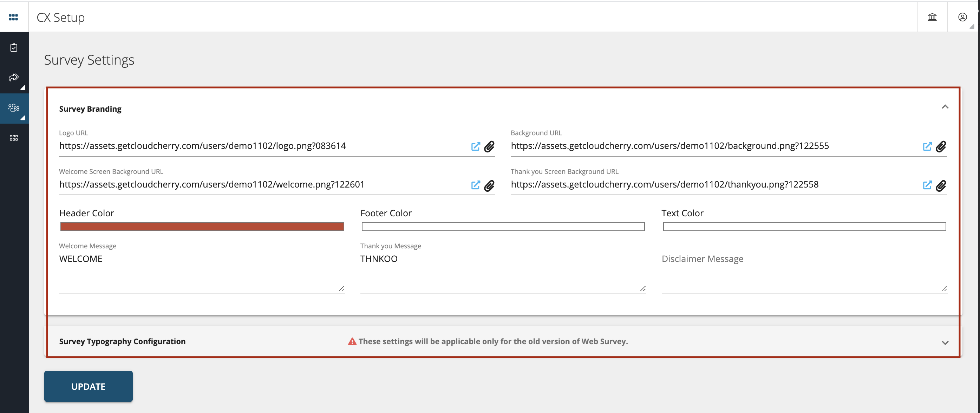Attach file for Welcome Screen Background paperclip
980x413 pixels.
pos(489,185)
